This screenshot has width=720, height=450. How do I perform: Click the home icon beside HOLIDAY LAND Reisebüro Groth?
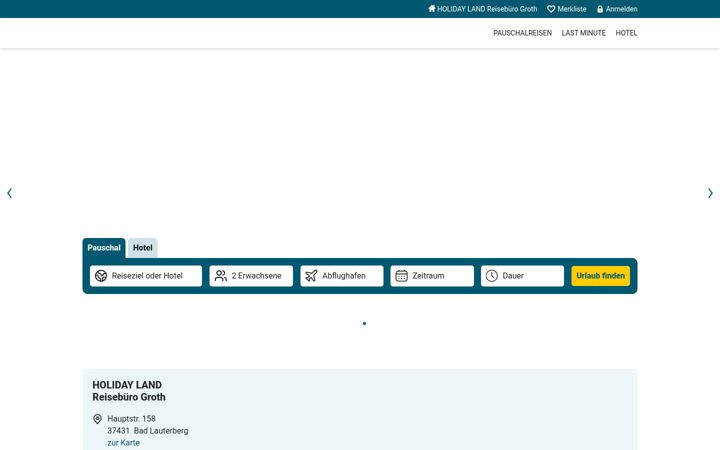click(432, 9)
